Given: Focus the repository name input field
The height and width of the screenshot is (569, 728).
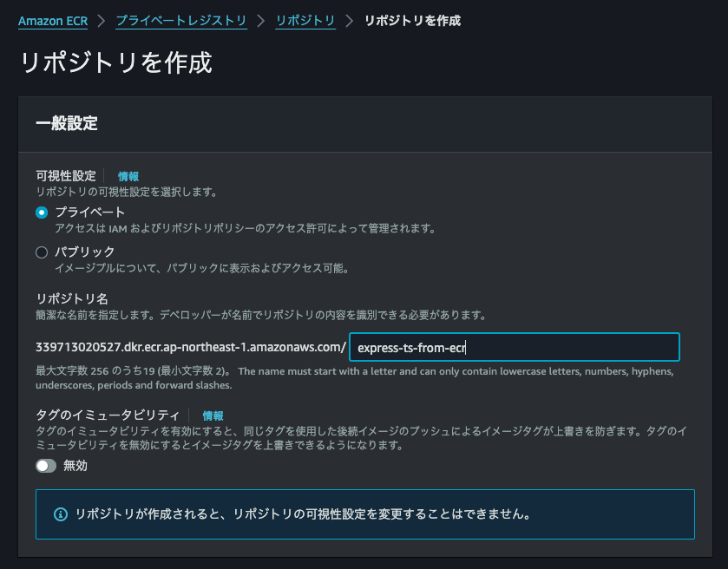Looking at the screenshot, I should [x=514, y=348].
